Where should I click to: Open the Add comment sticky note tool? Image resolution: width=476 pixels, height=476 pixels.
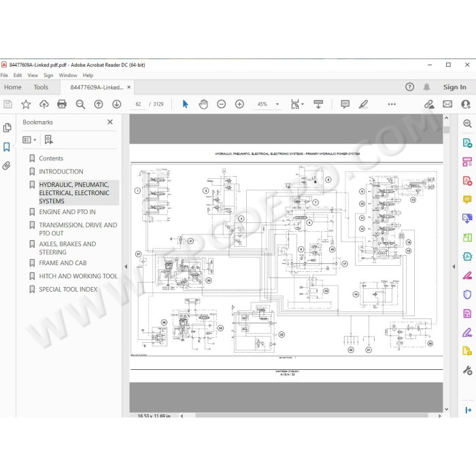click(345, 104)
